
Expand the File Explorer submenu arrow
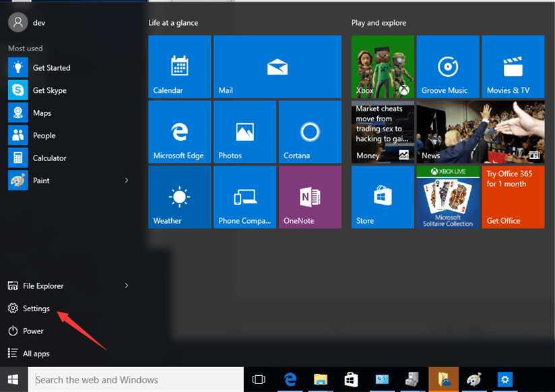click(x=127, y=286)
